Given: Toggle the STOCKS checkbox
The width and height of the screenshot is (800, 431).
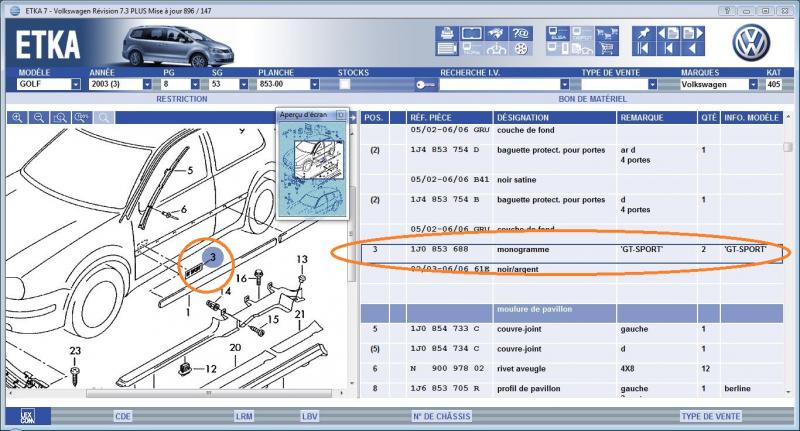Looking at the screenshot, I should pyautogui.click(x=345, y=84).
